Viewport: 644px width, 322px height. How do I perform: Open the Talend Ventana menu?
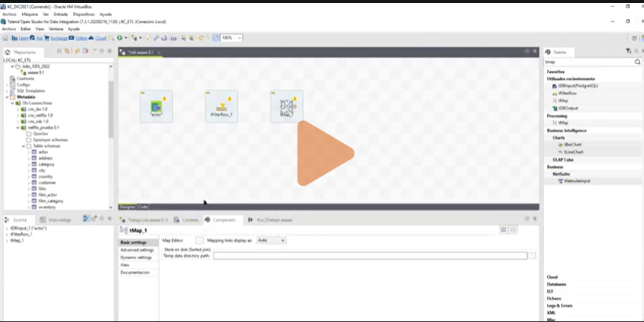[x=56, y=29]
